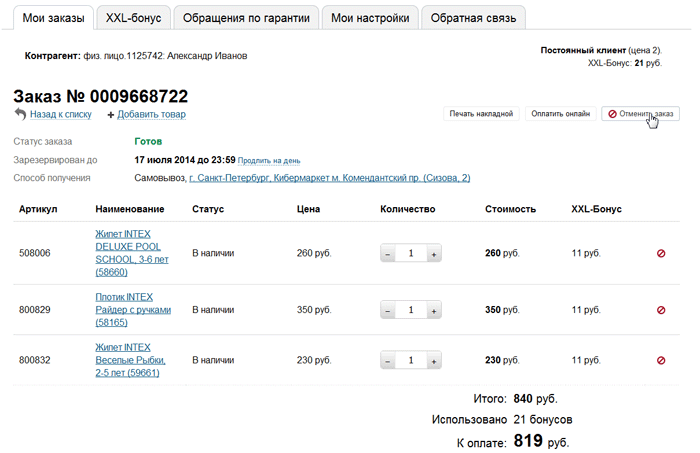Decrease quantity for item 508006

click(388, 254)
